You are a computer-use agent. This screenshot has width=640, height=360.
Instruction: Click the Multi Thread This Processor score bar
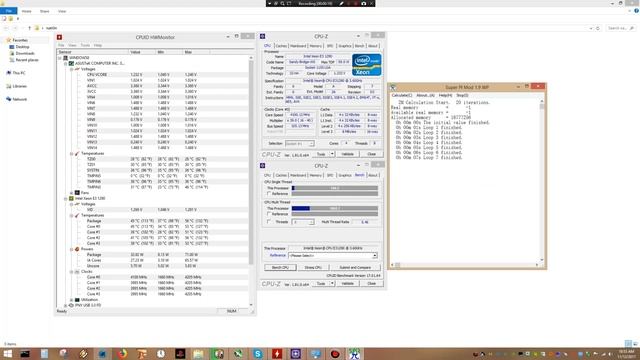pos(335,209)
